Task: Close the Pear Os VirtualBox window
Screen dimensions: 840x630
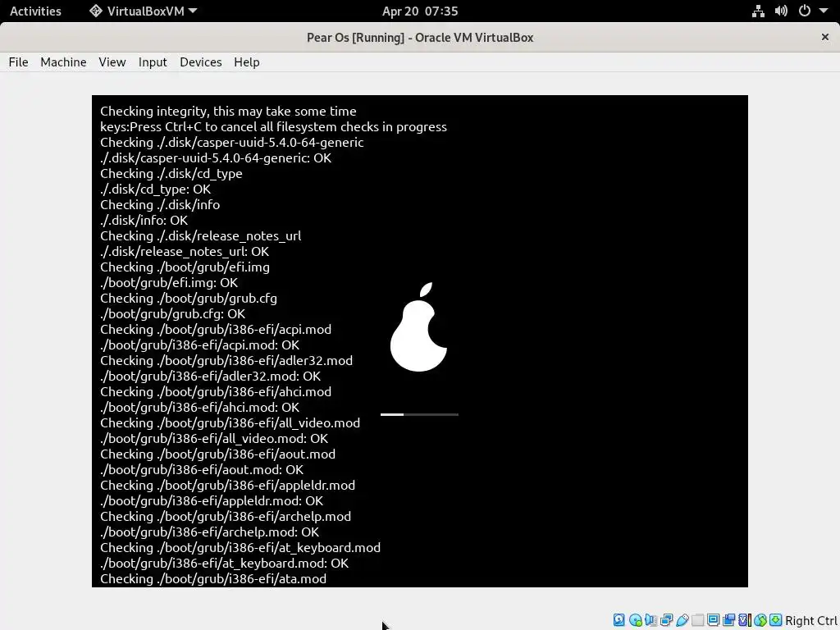Action: point(825,37)
